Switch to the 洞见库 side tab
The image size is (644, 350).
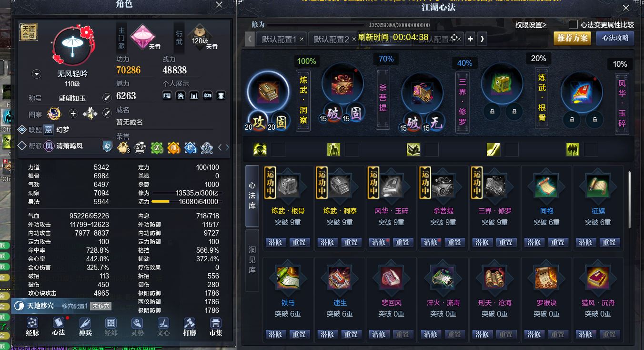pos(252,260)
